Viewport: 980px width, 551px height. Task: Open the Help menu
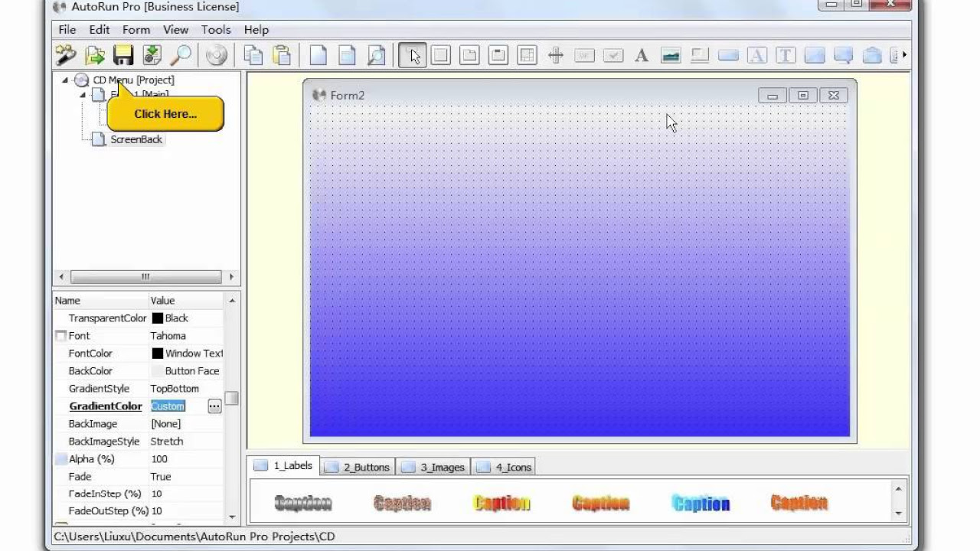click(x=256, y=30)
